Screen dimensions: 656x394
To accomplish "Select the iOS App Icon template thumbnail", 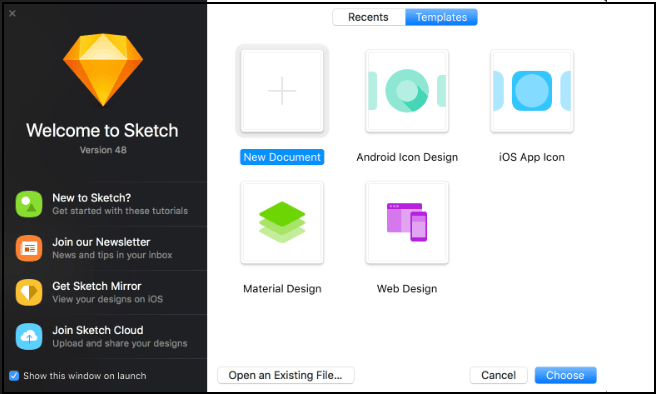I will click(532, 91).
